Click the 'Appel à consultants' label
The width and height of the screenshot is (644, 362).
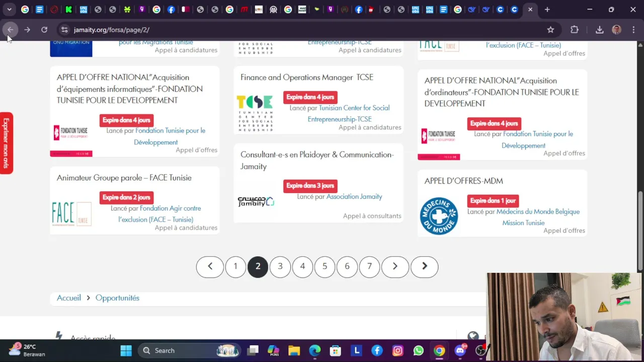[372, 216]
